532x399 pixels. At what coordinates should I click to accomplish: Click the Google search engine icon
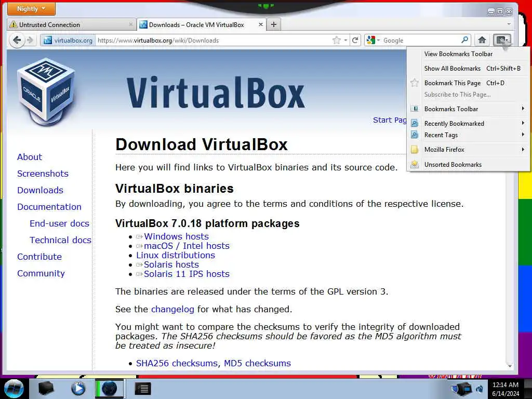click(x=370, y=40)
